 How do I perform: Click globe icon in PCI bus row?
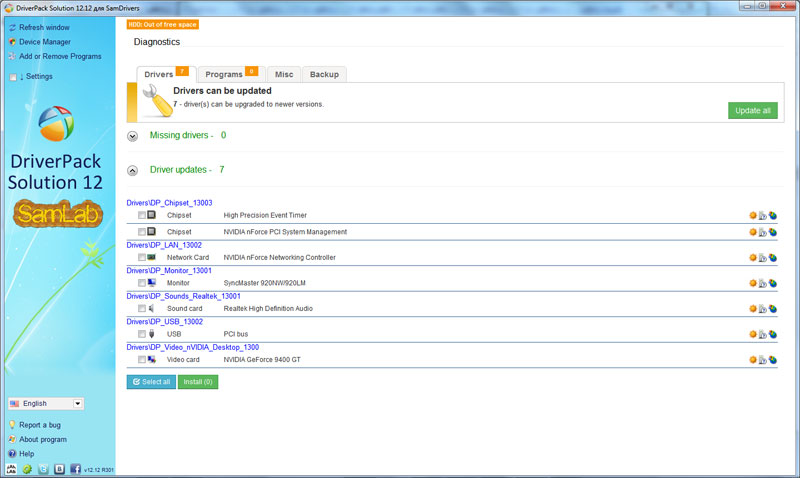pyautogui.click(x=773, y=334)
